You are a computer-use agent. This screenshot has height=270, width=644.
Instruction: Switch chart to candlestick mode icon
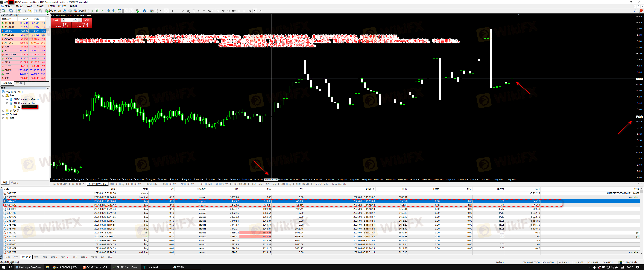[x=97, y=11]
